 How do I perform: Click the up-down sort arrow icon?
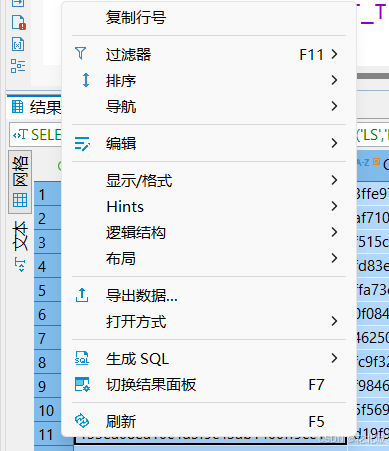tap(86, 80)
